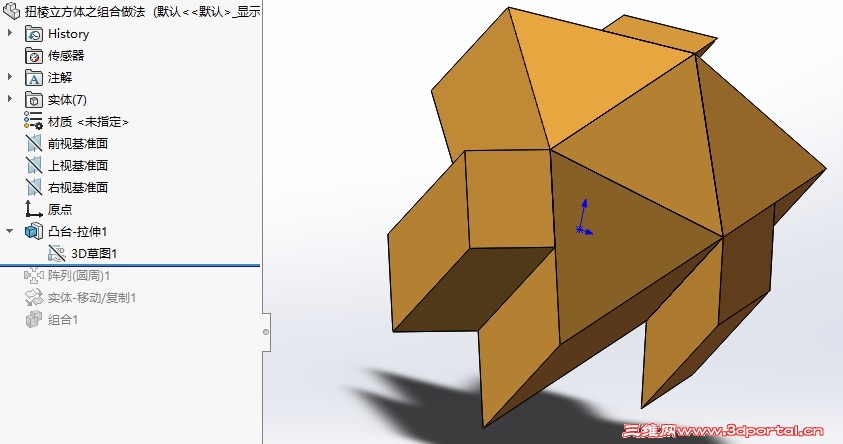Click the 组合1 combine feature icon
Screen dimensions: 843x444
pos(33,319)
